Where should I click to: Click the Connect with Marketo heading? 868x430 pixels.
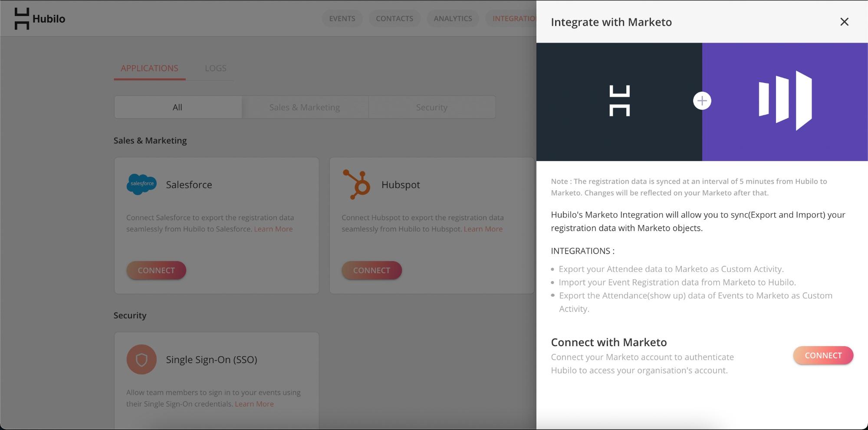(x=608, y=342)
